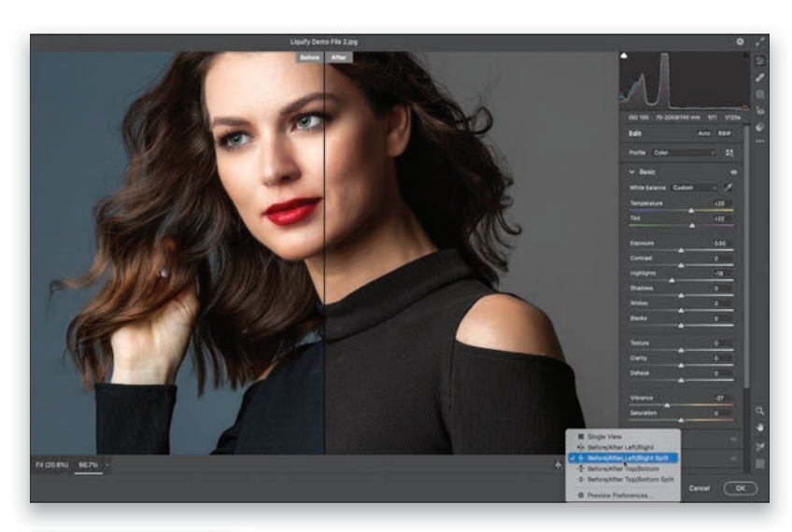Open the profile browser grid icon
Image resolution: width=792 pixels, height=532 pixels.
pyautogui.click(x=729, y=152)
